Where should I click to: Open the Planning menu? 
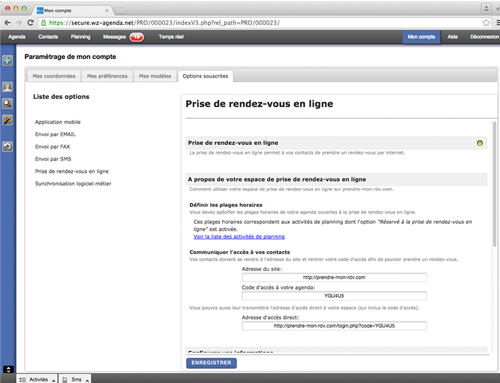click(x=81, y=37)
